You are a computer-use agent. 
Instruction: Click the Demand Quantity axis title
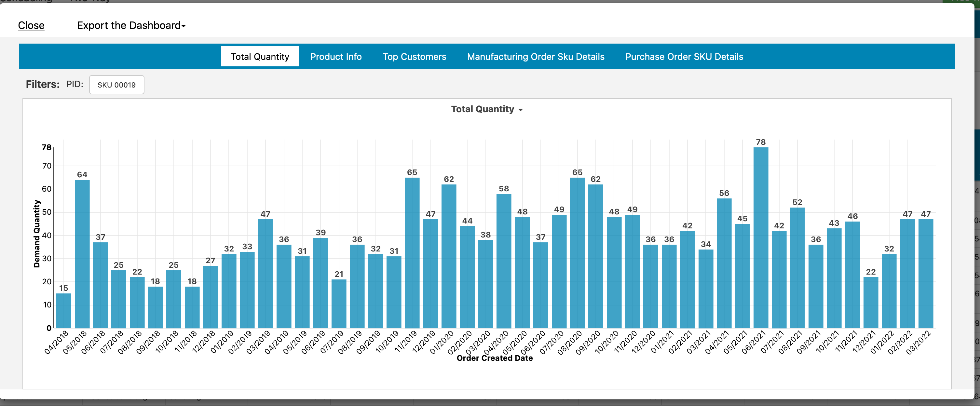click(x=37, y=234)
